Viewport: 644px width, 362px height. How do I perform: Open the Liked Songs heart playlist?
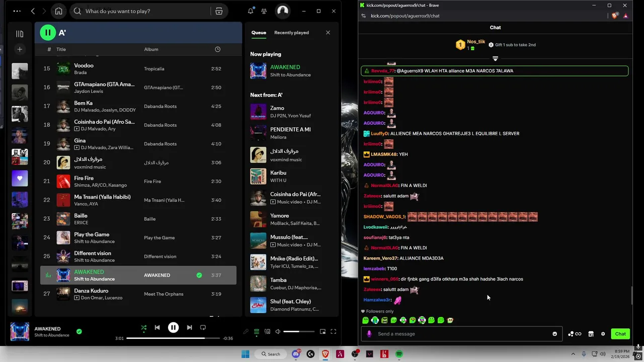pyautogui.click(x=20, y=178)
